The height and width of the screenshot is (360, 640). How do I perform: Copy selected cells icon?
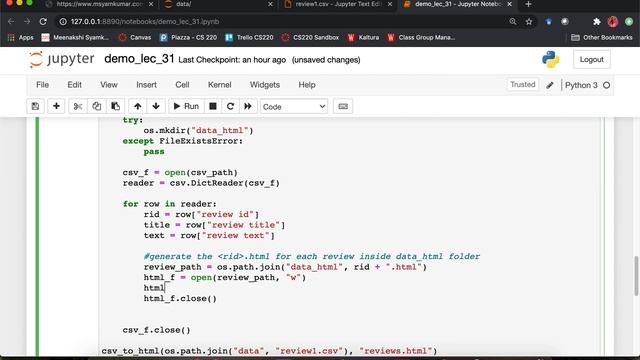[x=97, y=106]
